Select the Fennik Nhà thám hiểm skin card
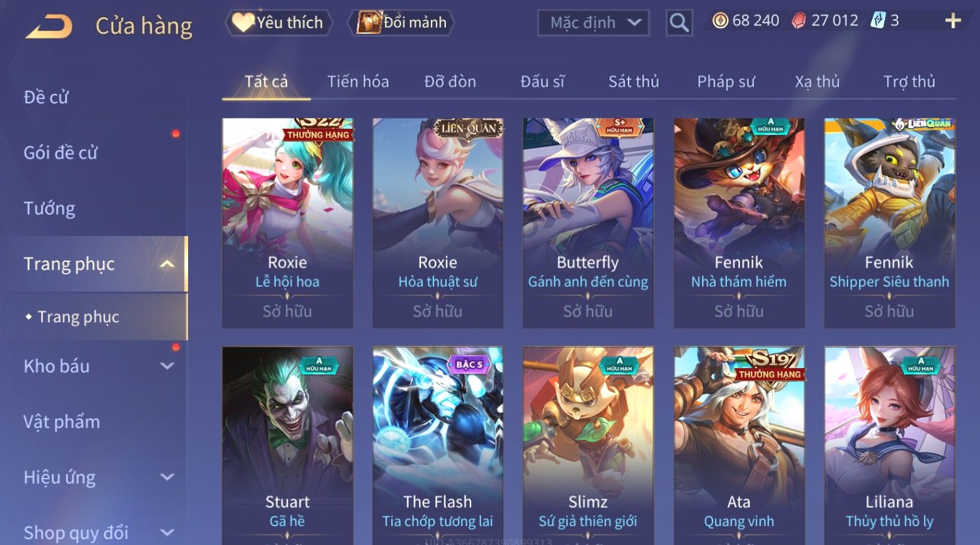This screenshot has width=980, height=545. tap(739, 223)
